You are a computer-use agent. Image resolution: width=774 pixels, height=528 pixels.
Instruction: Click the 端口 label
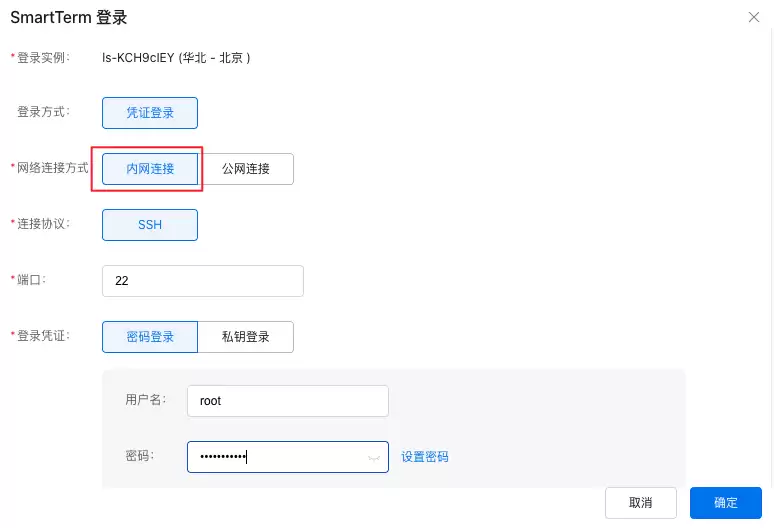31,280
